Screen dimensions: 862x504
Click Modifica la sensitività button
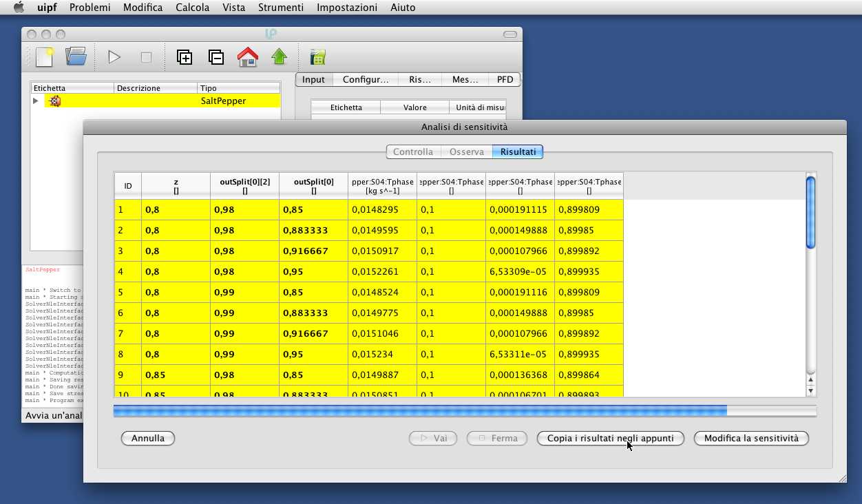751,438
